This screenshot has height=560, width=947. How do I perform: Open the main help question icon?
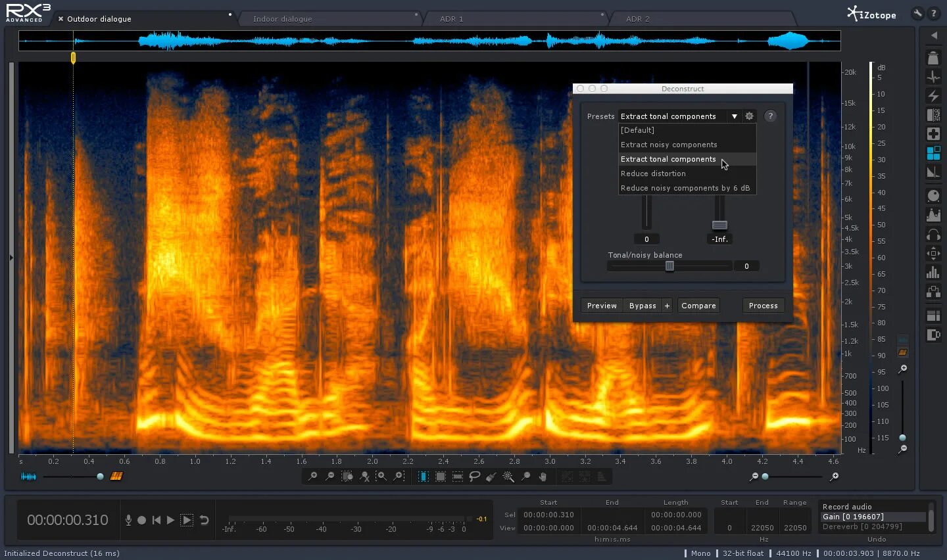(933, 13)
